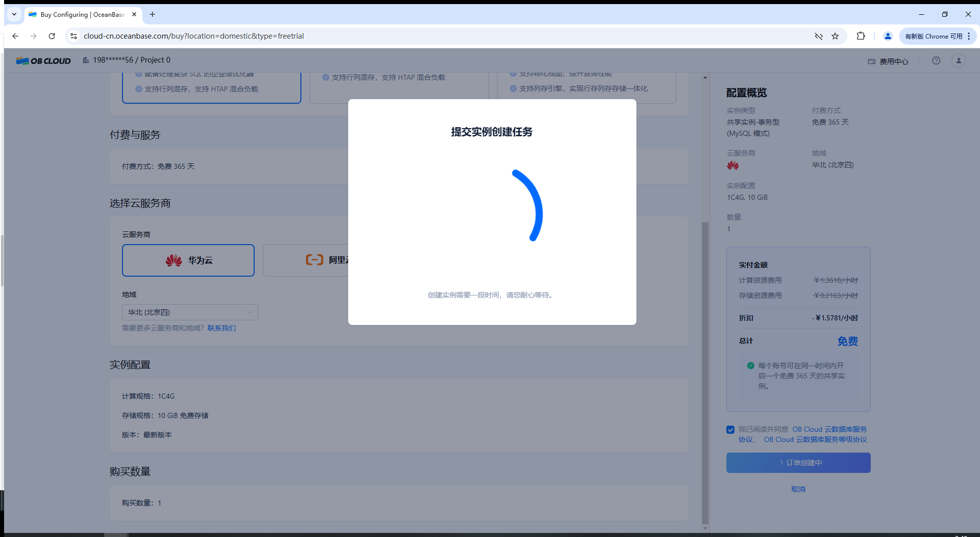Go forward in browser history
980x537 pixels.
pyautogui.click(x=34, y=36)
